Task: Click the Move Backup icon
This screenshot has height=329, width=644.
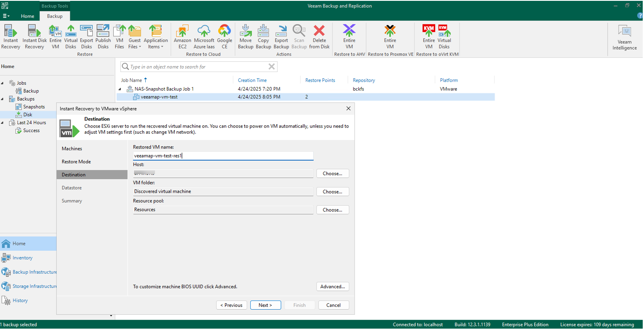Action: (246, 37)
